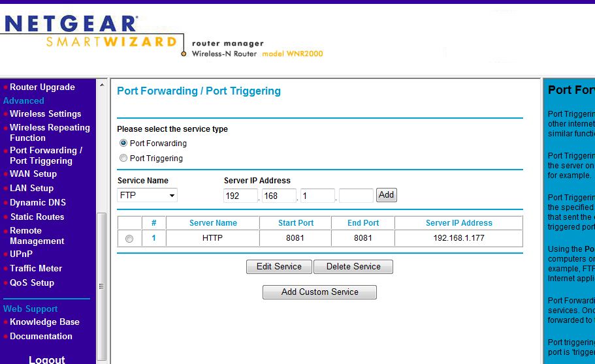Select the Port Triggering radio button
Screen dimensions: 595x364
[123, 158]
